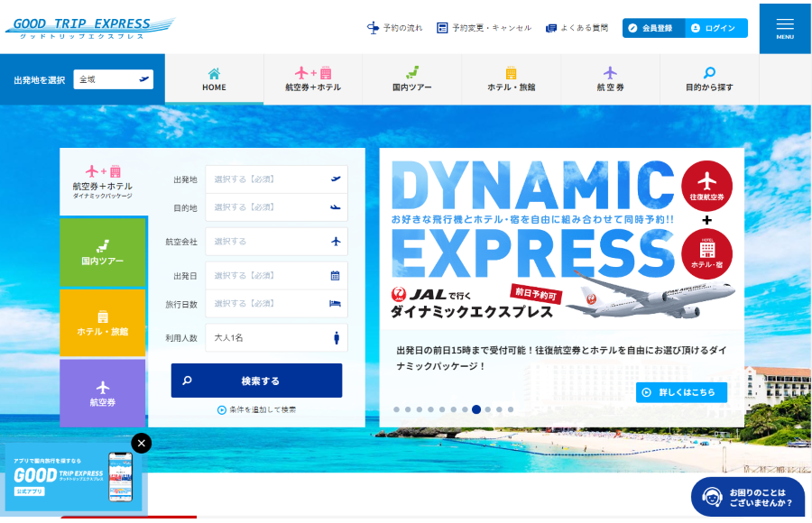812x523 pixels.
Task: Select 航空券+ホテル nav tab
Action: click(x=313, y=79)
